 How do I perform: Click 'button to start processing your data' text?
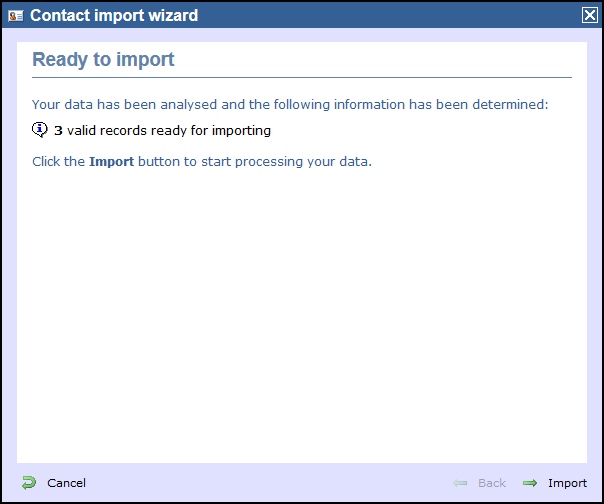click(255, 162)
